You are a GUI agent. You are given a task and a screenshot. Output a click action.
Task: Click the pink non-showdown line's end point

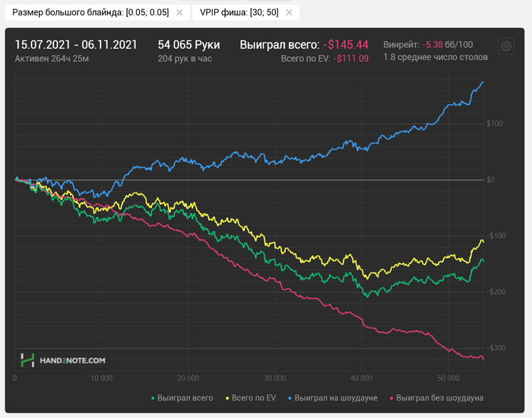click(483, 359)
